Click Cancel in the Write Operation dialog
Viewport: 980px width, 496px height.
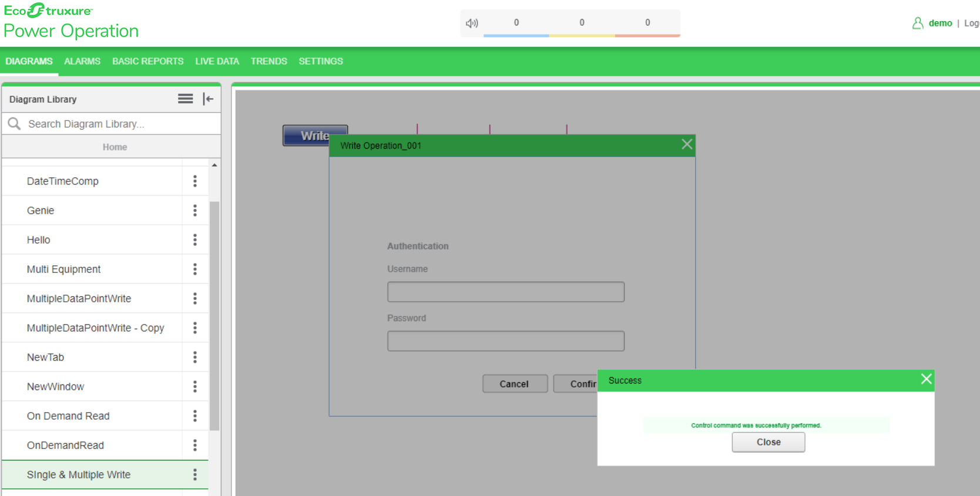[x=515, y=384]
